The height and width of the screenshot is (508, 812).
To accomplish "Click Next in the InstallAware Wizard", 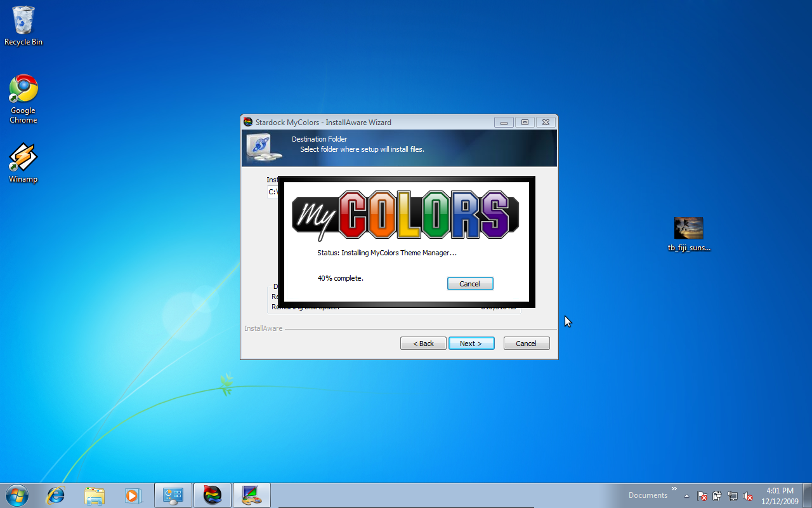I will click(x=471, y=344).
